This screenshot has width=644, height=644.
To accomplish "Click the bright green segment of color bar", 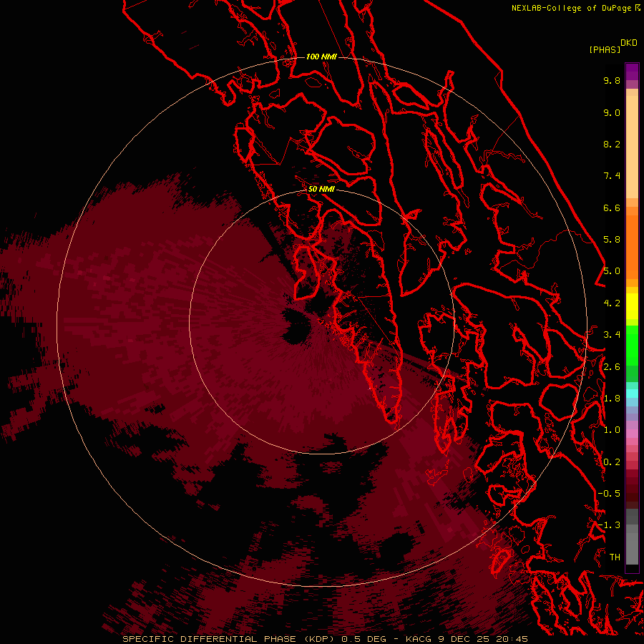I will [632, 345].
